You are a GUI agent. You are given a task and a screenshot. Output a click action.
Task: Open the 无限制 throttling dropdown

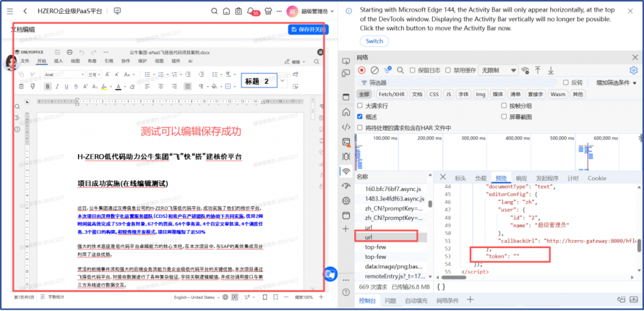click(497, 70)
